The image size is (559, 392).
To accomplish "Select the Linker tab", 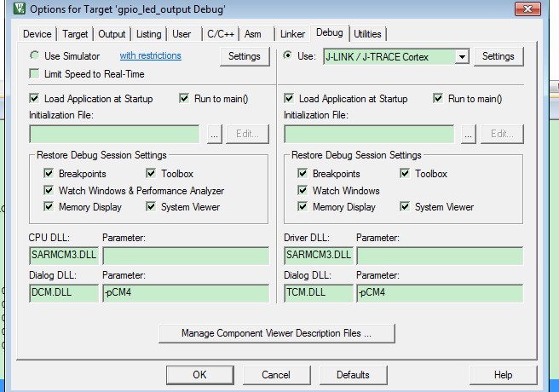I will click(x=292, y=34).
